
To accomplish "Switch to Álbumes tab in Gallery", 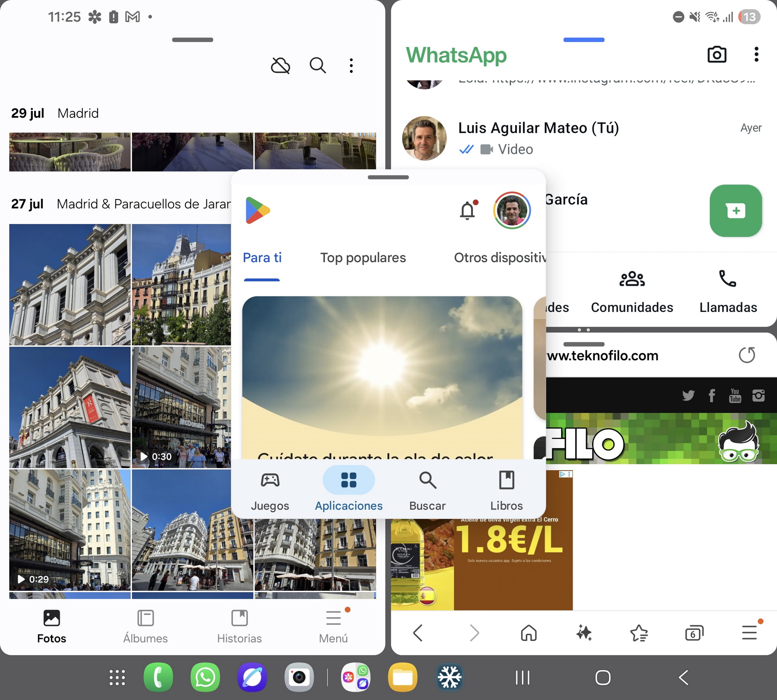I will [x=145, y=627].
